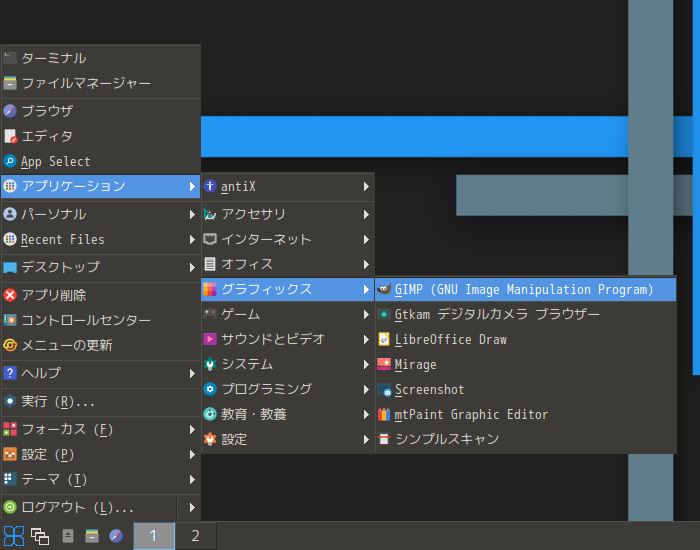Select ログアウト (L)... entry
The width and height of the screenshot is (700, 550).
pos(89,507)
